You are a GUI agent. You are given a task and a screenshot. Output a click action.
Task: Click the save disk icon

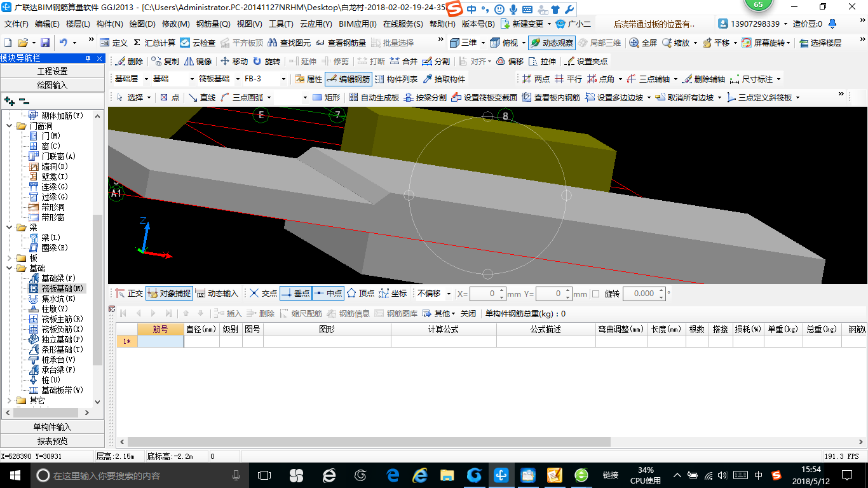[45, 43]
